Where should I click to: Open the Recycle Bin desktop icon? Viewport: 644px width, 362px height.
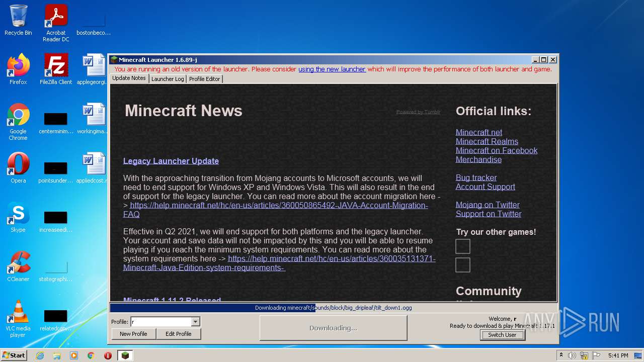[18, 20]
